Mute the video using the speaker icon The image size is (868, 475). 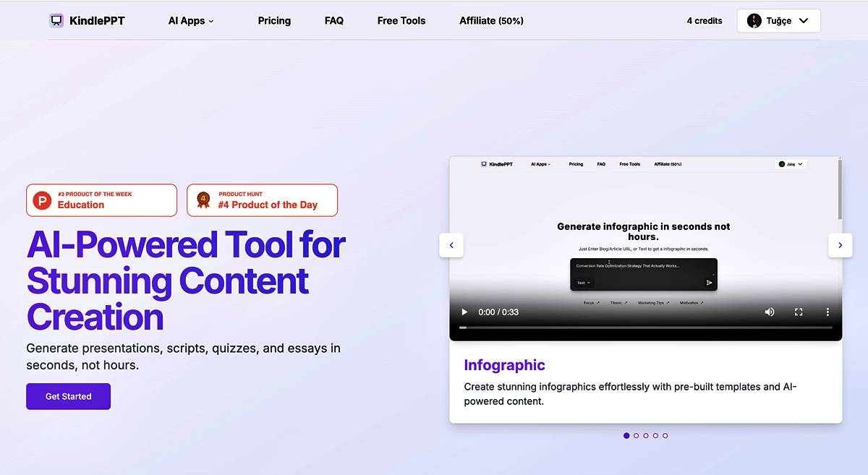(x=770, y=312)
